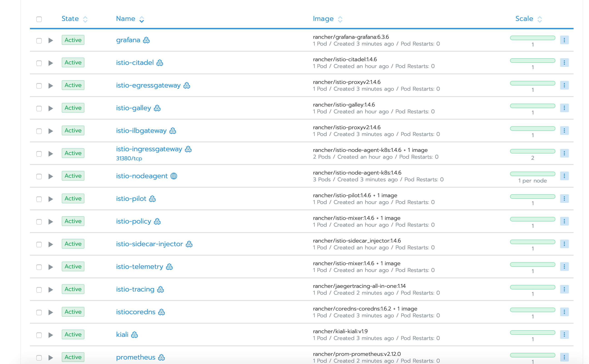The width and height of the screenshot is (589, 364).
Task: Sort the table by Scale column
Action: 524,19
